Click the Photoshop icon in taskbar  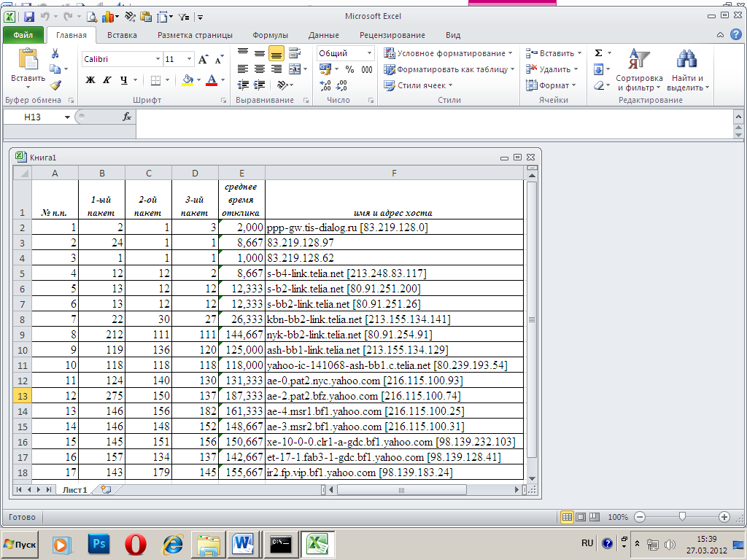tap(99, 544)
